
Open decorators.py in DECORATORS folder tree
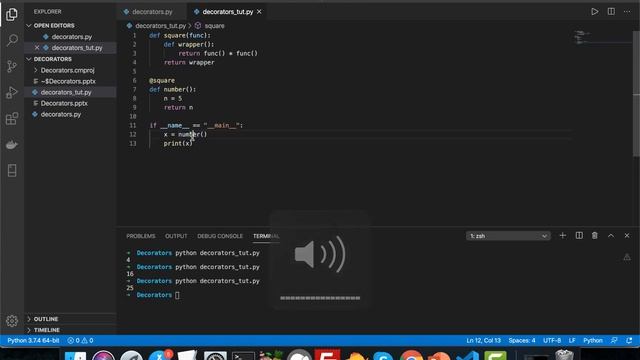pos(60,114)
